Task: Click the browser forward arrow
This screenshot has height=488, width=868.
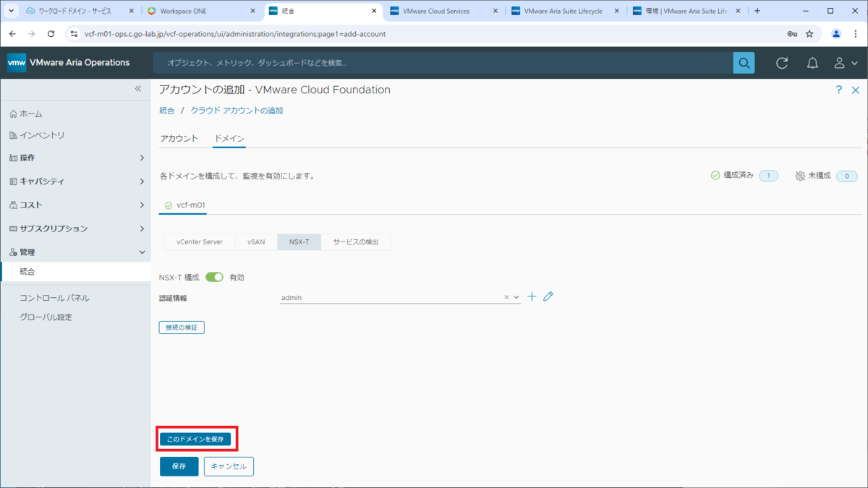Action: pos(32,34)
